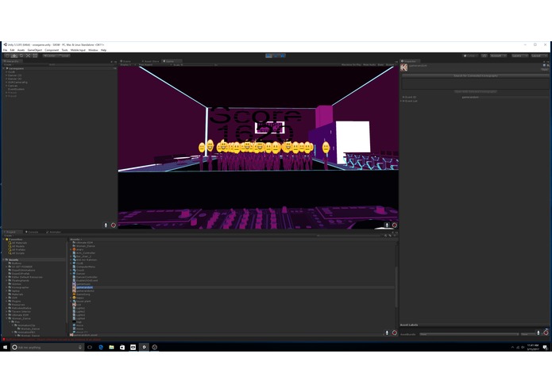Select the Rect transform tool
This screenshot has height=392, width=552.
pos(35,56)
